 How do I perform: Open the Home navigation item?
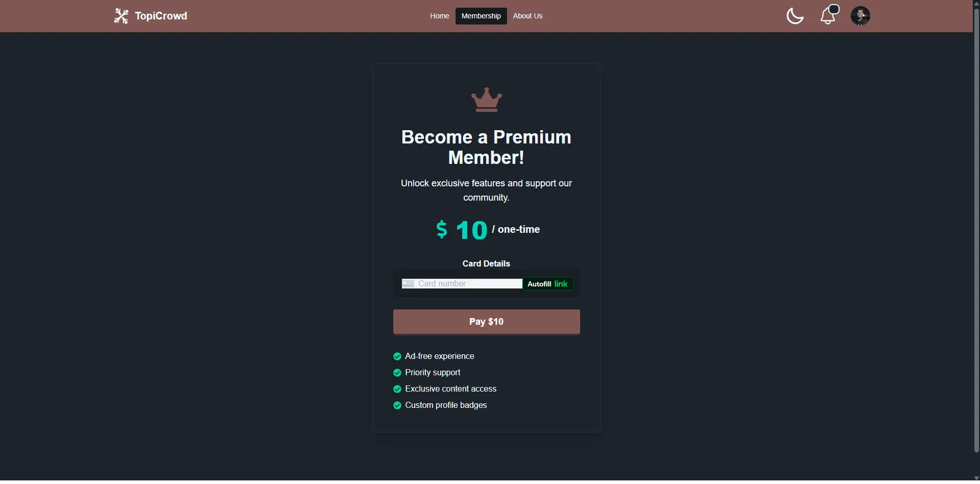pyautogui.click(x=439, y=16)
